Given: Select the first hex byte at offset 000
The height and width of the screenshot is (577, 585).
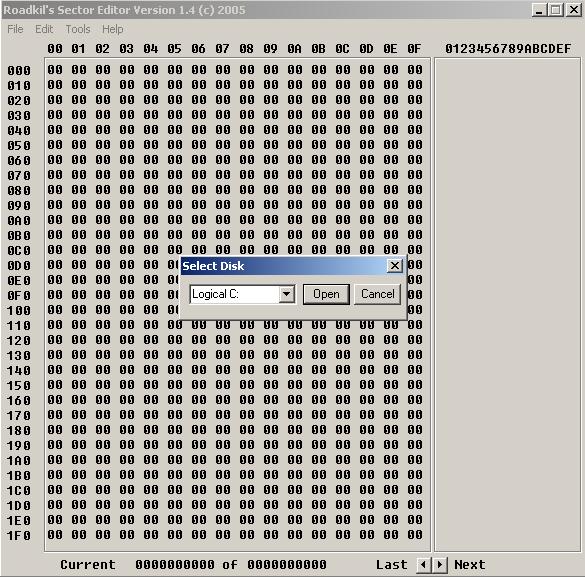Looking at the screenshot, I should [55, 70].
